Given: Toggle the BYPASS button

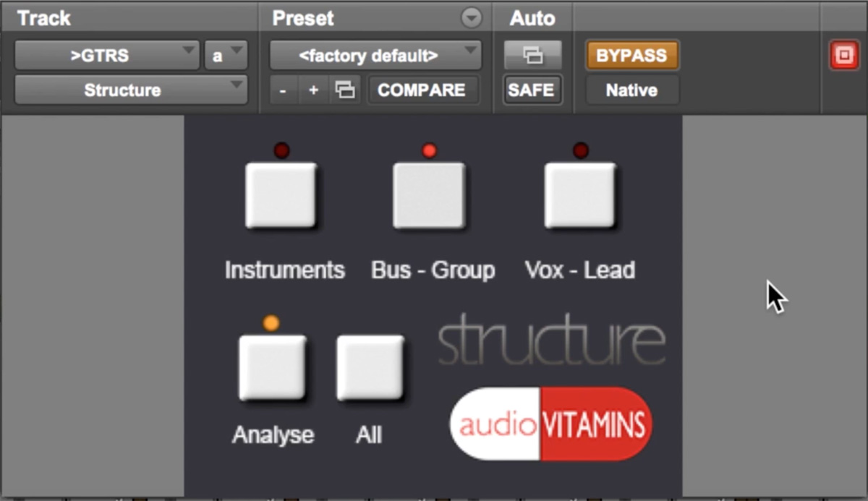Looking at the screenshot, I should pos(631,56).
